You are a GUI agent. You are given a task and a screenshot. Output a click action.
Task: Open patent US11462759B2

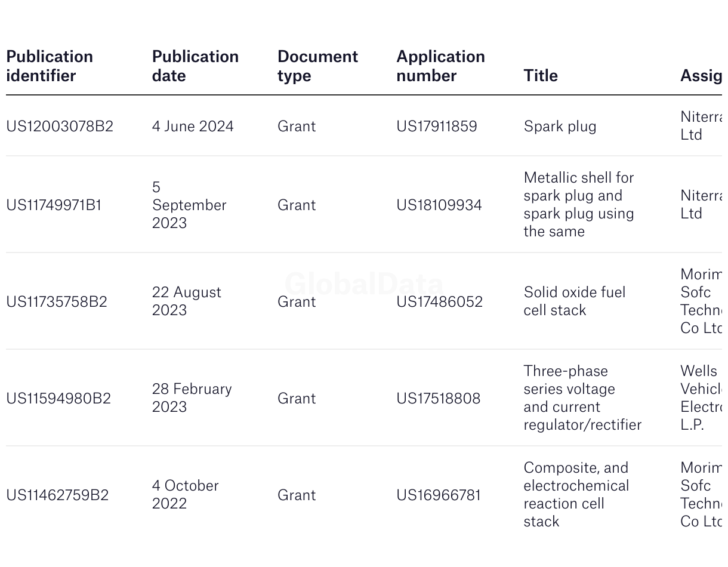[x=57, y=495]
